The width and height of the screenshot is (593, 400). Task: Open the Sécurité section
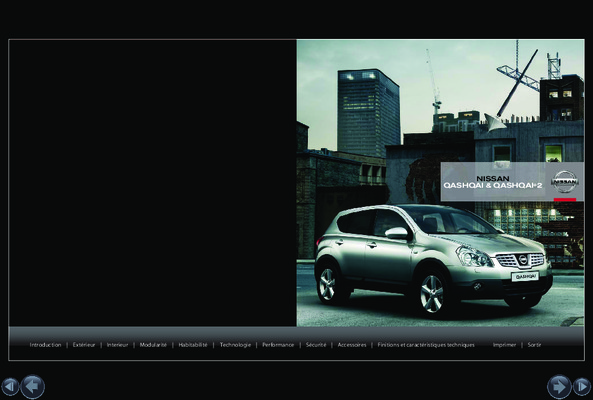316,345
